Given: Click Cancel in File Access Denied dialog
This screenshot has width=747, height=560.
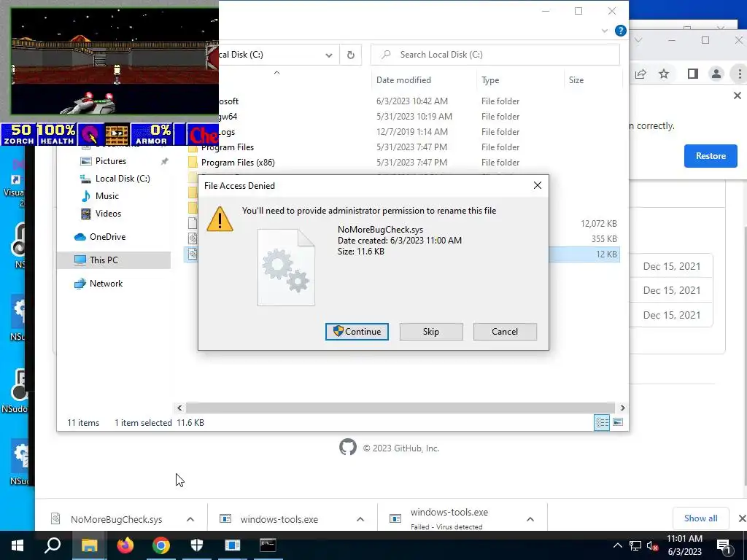Looking at the screenshot, I should [x=505, y=332].
